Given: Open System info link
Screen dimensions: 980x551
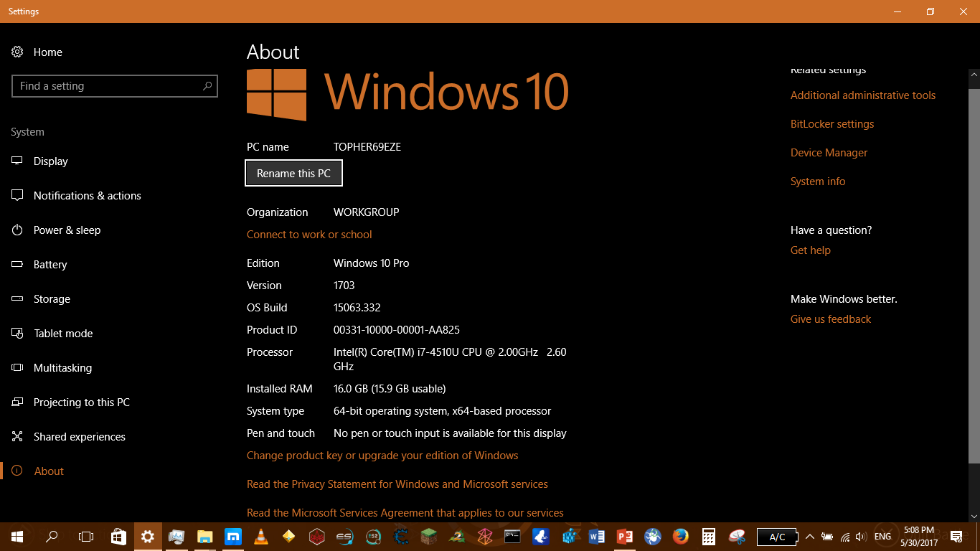Looking at the screenshot, I should click(x=818, y=182).
